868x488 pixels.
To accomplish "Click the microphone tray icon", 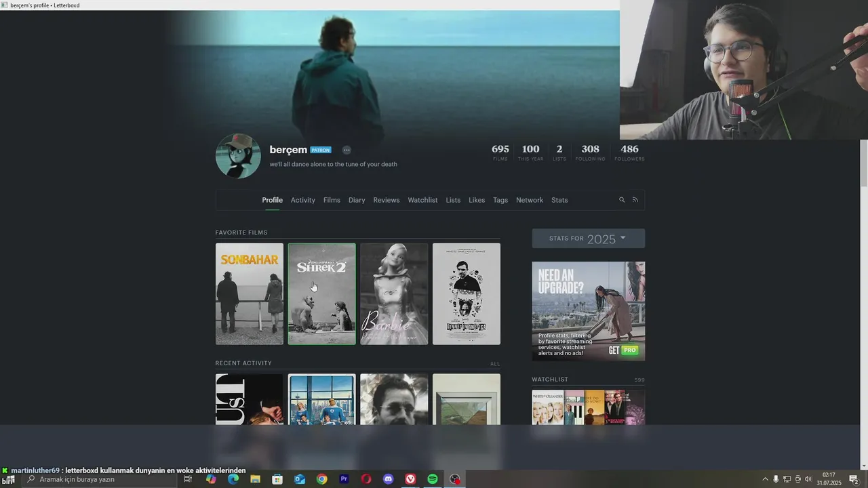I will [x=776, y=479].
